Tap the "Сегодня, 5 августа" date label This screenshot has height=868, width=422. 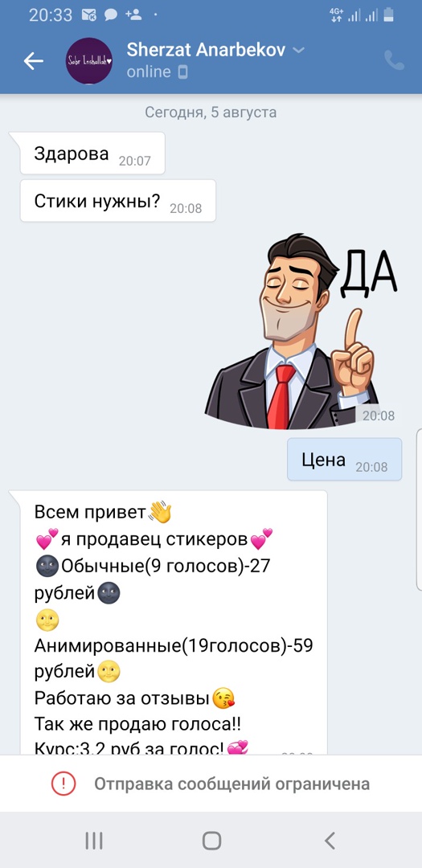pos(211,113)
